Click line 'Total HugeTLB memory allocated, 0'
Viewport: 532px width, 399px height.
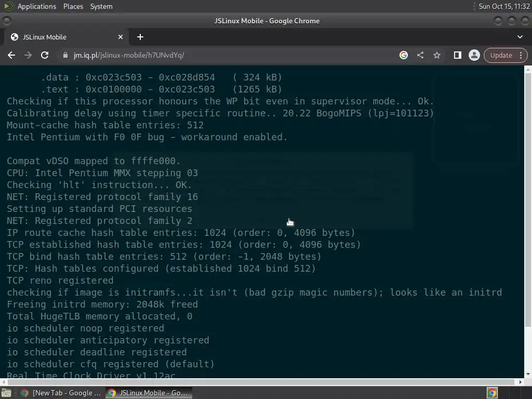click(x=99, y=316)
